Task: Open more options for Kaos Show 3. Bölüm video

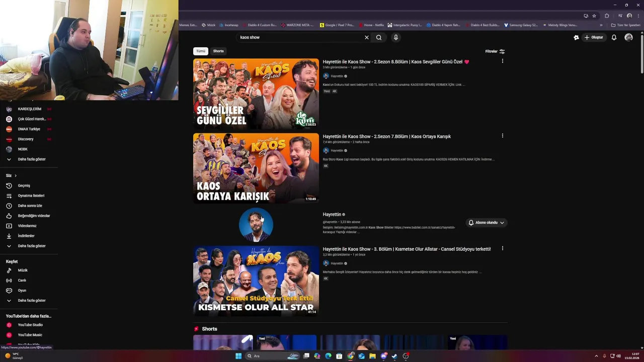Action: click(x=502, y=248)
